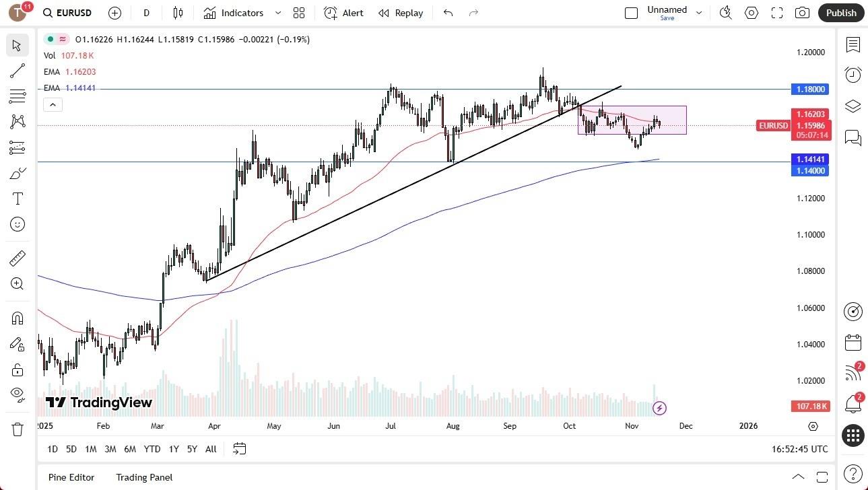Open the Alerts clock panel icon
Image resolution: width=868 pixels, height=490 pixels.
pyautogui.click(x=853, y=74)
